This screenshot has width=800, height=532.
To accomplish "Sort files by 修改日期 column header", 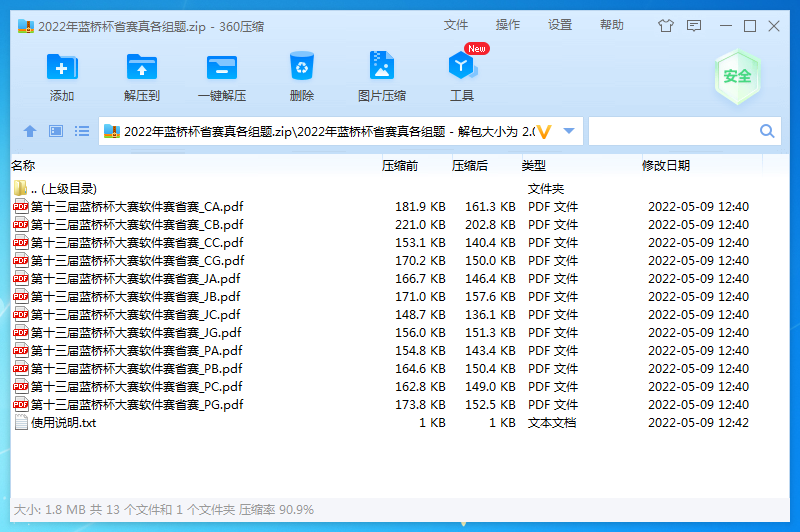I will (x=665, y=166).
